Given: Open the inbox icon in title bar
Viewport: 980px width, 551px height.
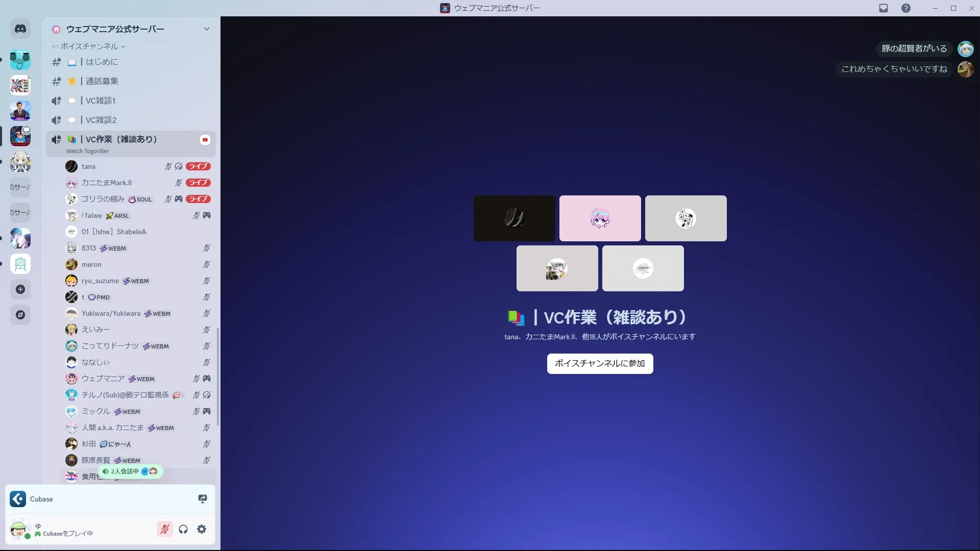Looking at the screenshot, I should tap(884, 8).
